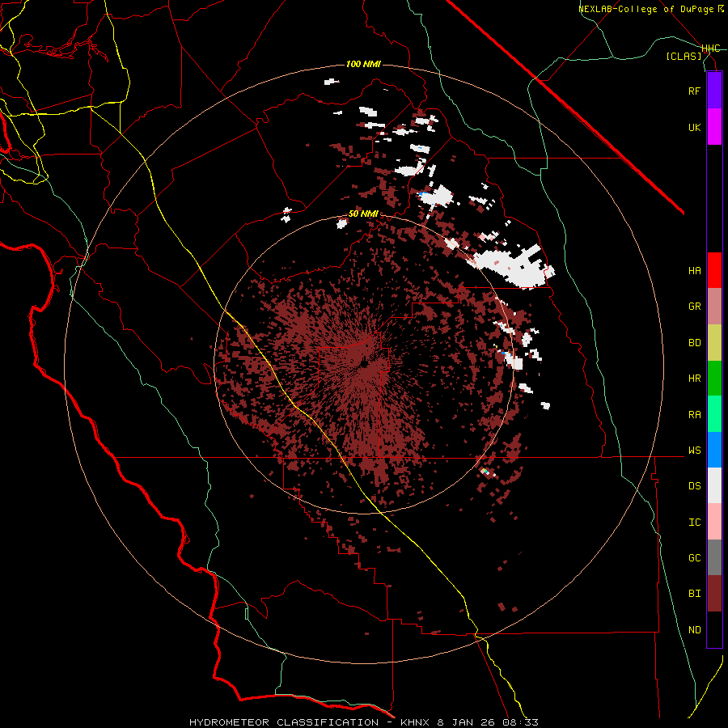Click the WS legend label
728x728 pixels.
(x=695, y=451)
